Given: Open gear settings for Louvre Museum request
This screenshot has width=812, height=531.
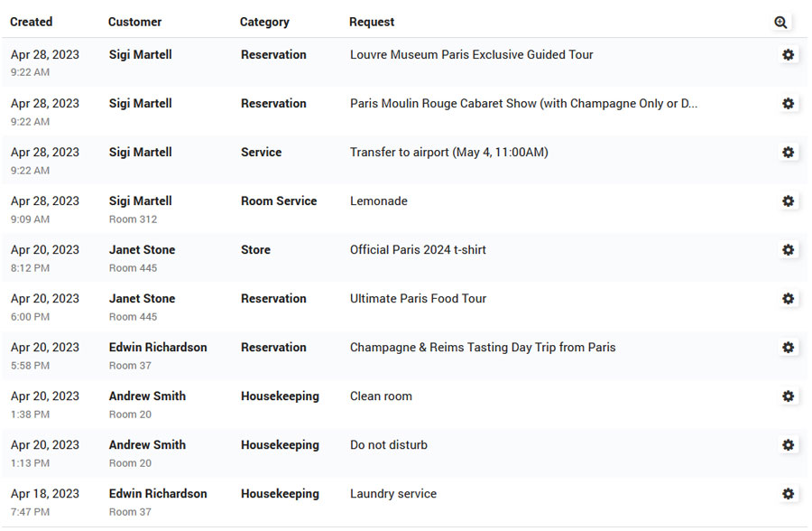Looking at the screenshot, I should 788,55.
